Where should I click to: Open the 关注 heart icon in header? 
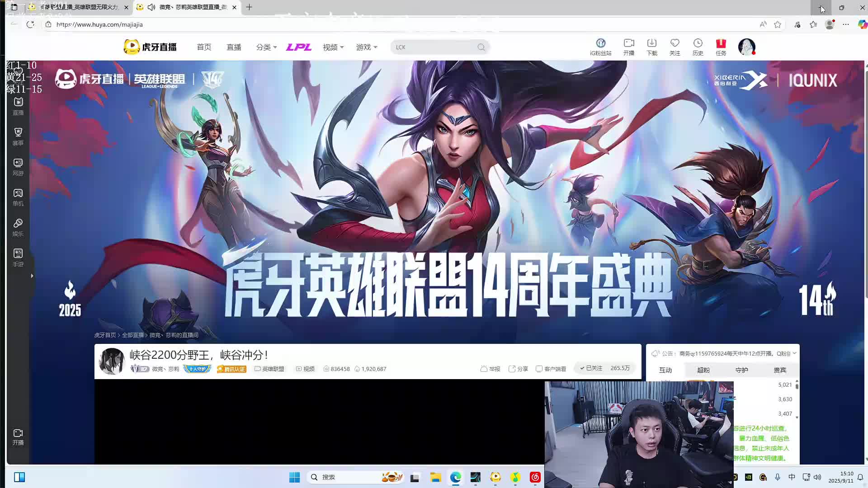pyautogui.click(x=675, y=47)
